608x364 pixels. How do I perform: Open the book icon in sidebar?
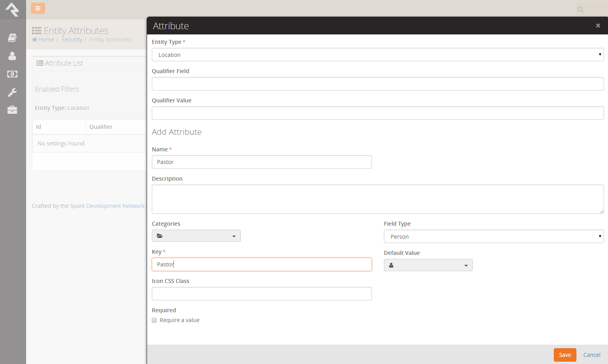tap(12, 38)
